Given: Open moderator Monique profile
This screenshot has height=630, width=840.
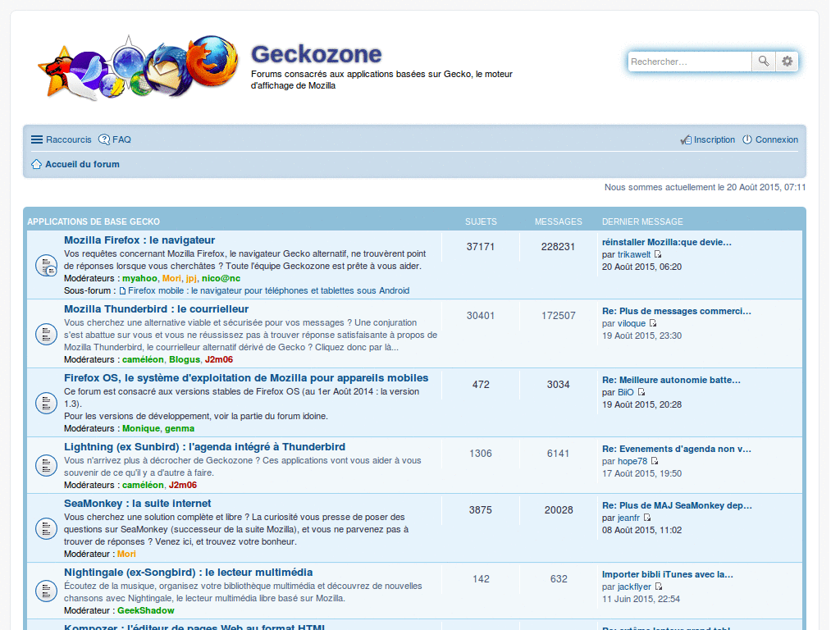Looking at the screenshot, I should pyautogui.click(x=141, y=428).
